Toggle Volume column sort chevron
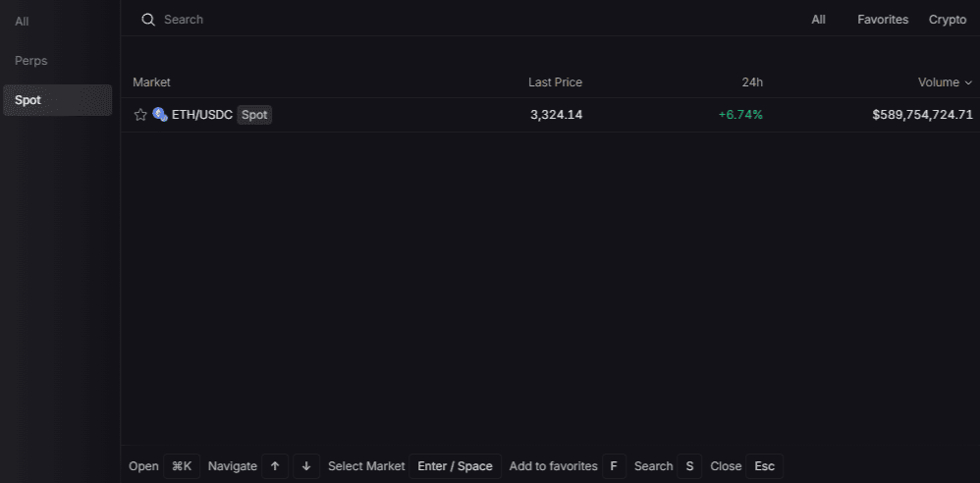Image resolution: width=980 pixels, height=483 pixels. pyautogui.click(x=968, y=82)
